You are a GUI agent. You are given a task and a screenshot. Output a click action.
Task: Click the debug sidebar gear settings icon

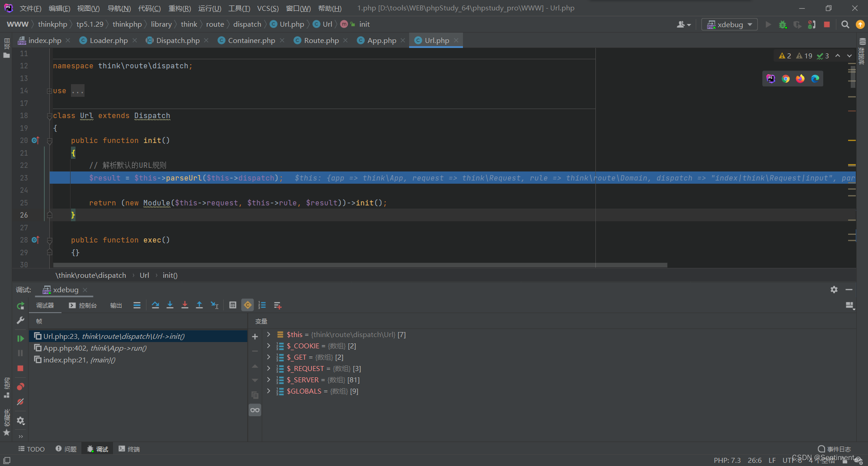20,421
